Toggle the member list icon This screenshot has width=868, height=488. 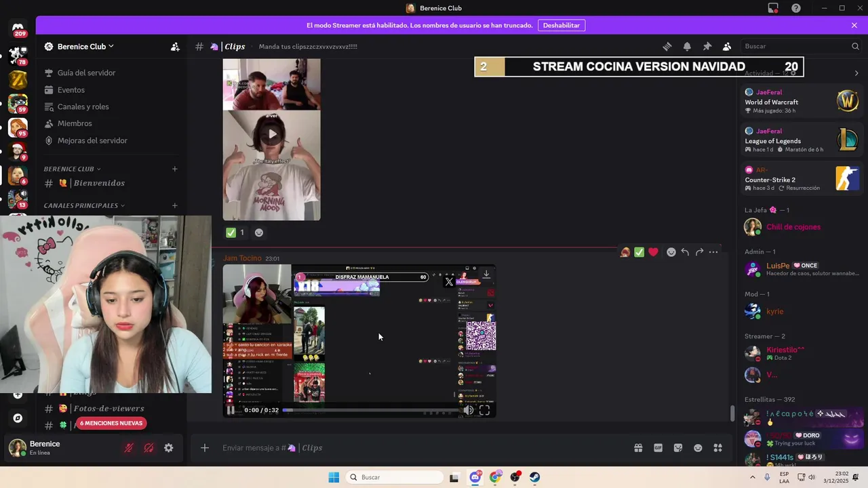tap(727, 46)
